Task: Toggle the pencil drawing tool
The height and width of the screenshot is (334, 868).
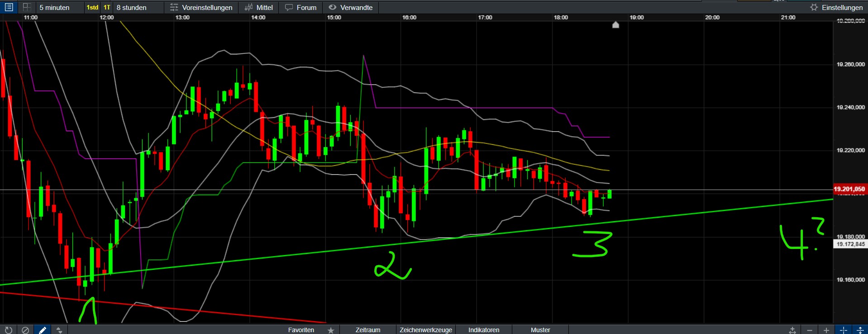Action: tap(43, 330)
